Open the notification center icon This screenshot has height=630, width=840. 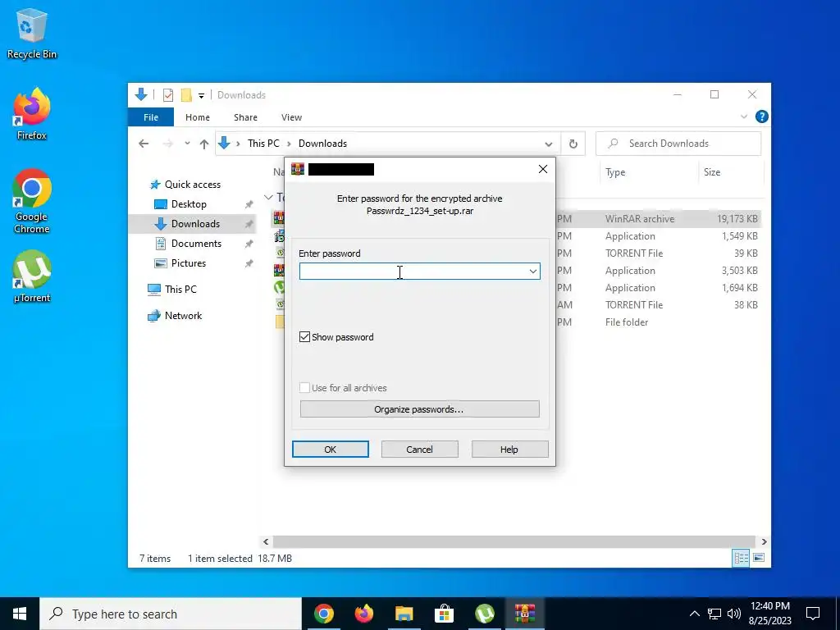[x=813, y=614]
